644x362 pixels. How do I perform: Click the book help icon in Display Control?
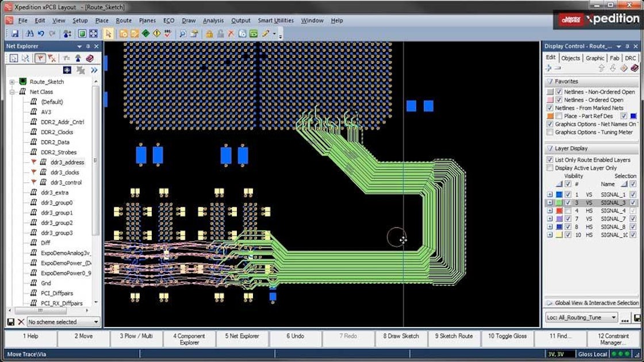point(635,68)
